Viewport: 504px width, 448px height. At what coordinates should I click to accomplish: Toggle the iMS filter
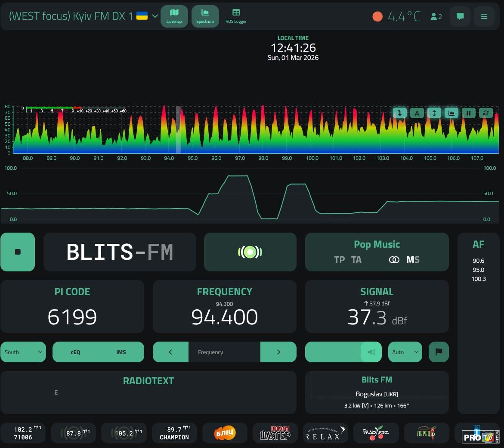click(x=121, y=352)
